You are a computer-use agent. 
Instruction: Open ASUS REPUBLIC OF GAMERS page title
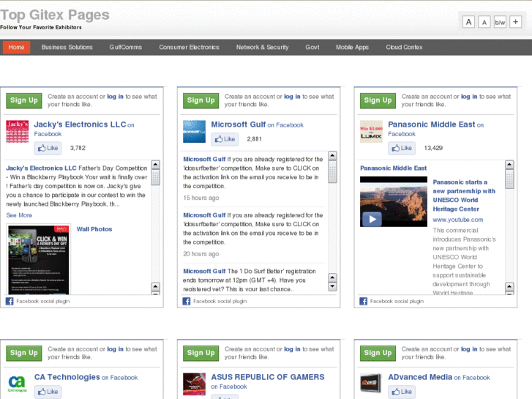[268, 377]
